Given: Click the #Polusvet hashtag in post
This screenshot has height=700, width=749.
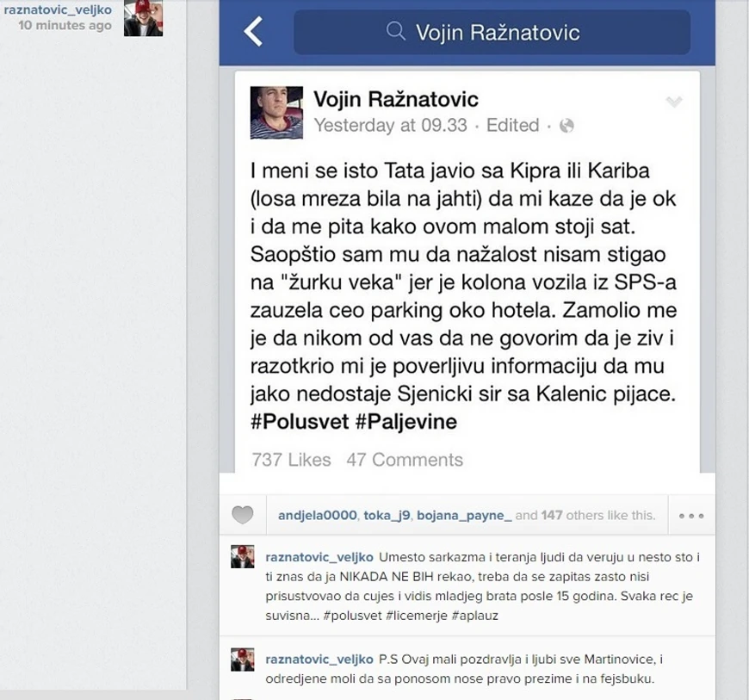Looking at the screenshot, I should click(x=300, y=421).
